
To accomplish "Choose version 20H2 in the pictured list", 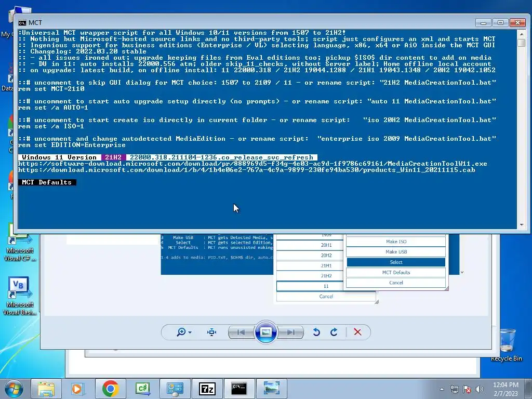I will click(326, 255).
